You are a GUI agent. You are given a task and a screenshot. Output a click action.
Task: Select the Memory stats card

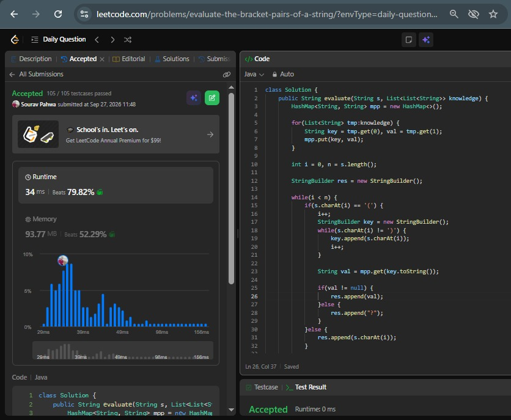coord(116,227)
